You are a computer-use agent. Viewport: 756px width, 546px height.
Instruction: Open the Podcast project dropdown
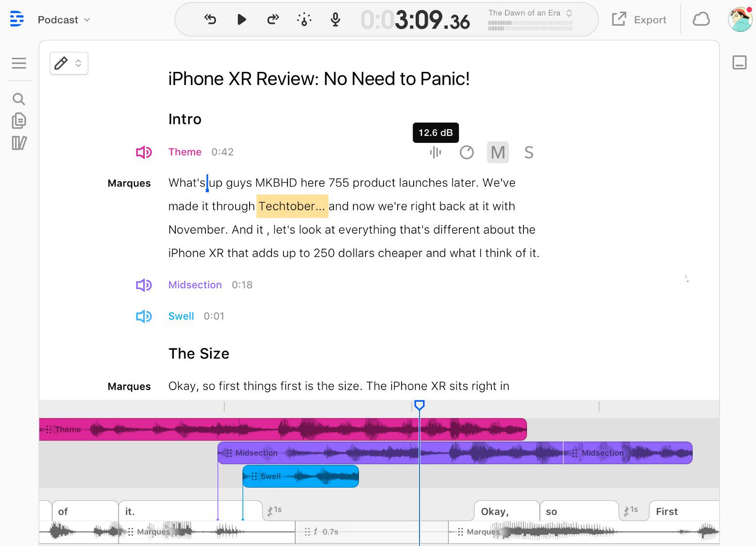[x=64, y=20]
